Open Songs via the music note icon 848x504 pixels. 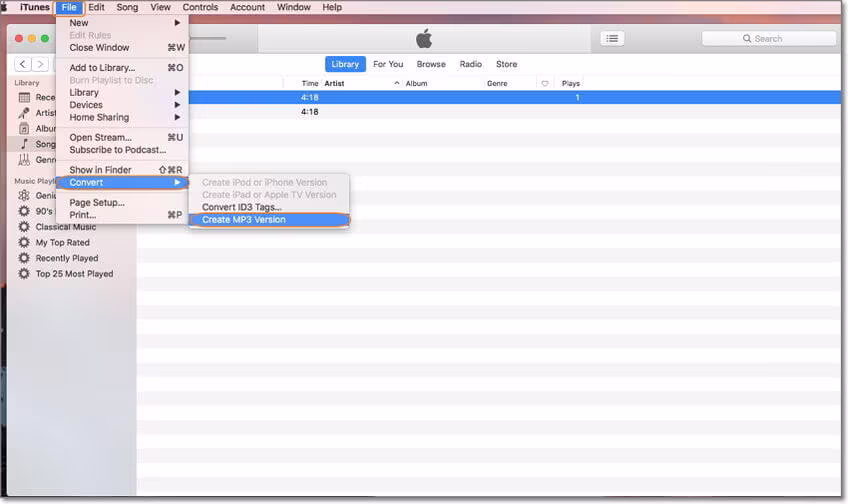pyautogui.click(x=24, y=144)
